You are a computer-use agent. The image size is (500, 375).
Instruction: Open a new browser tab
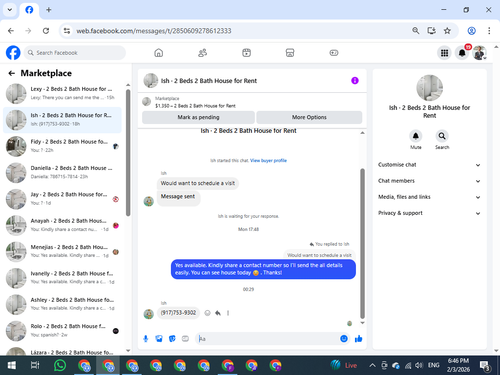point(49,10)
